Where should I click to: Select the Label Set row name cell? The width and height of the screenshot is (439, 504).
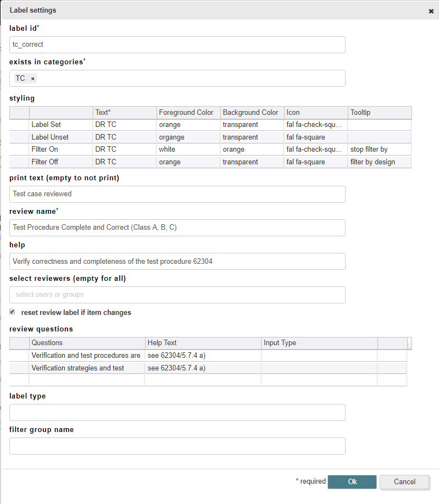pos(61,125)
